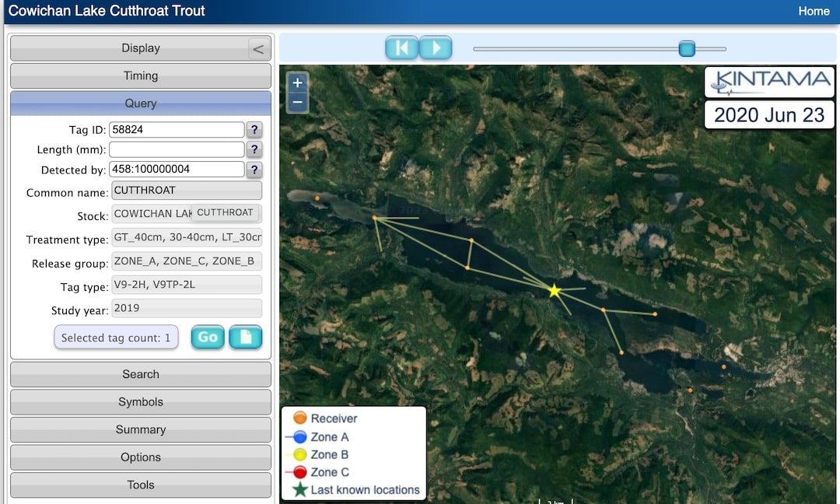The image size is (840, 504).
Task: Open the Common name dropdown
Action: (187, 191)
